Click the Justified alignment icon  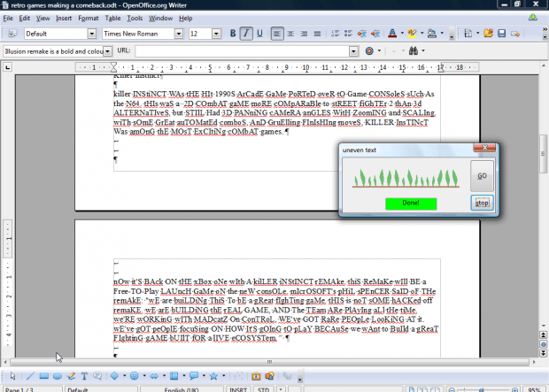coord(317,34)
